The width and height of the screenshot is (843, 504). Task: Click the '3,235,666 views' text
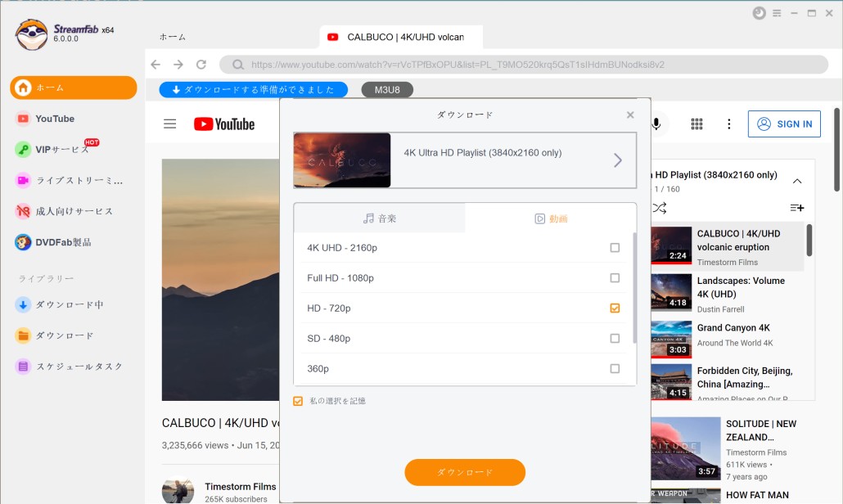195,445
